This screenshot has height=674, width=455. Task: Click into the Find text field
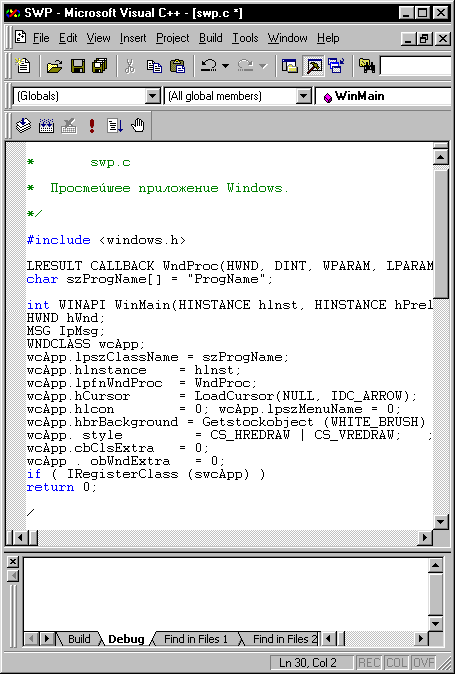416,66
